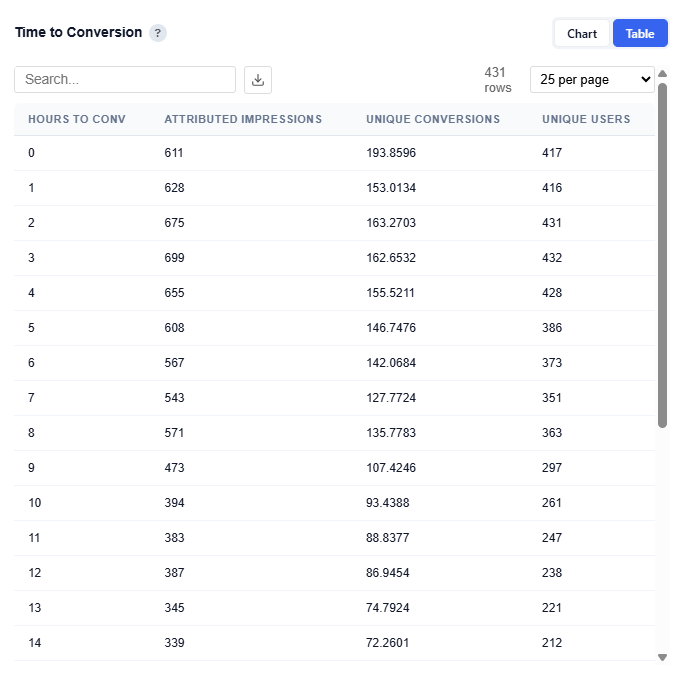Image resolution: width=687 pixels, height=678 pixels.
Task: Click the download table icon
Action: click(x=257, y=80)
